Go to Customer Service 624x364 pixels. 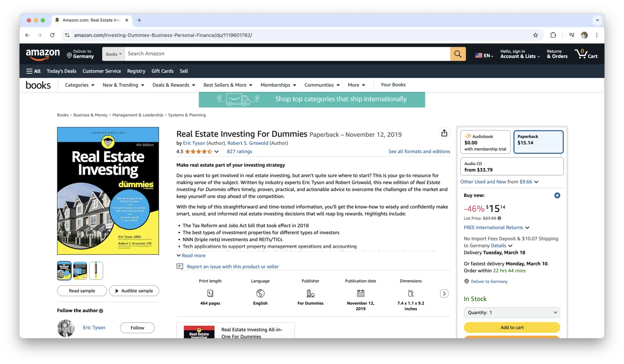pos(102,71)
